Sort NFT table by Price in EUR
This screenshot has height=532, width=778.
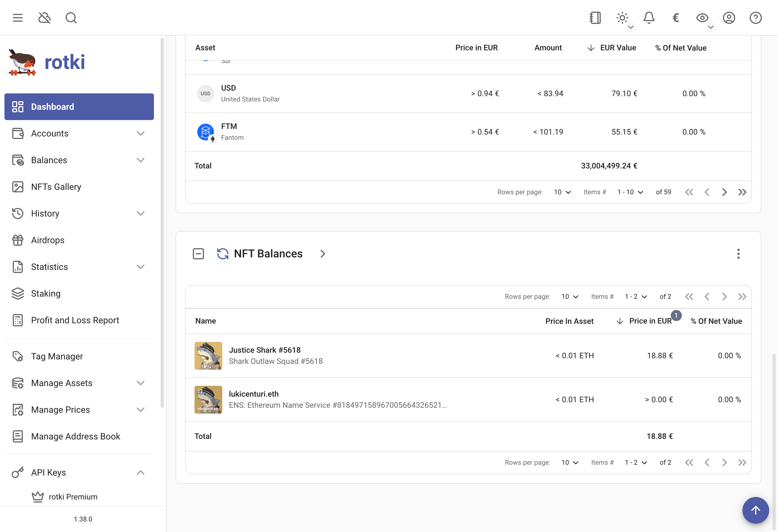pyautogui.click(x=644, y=321)
